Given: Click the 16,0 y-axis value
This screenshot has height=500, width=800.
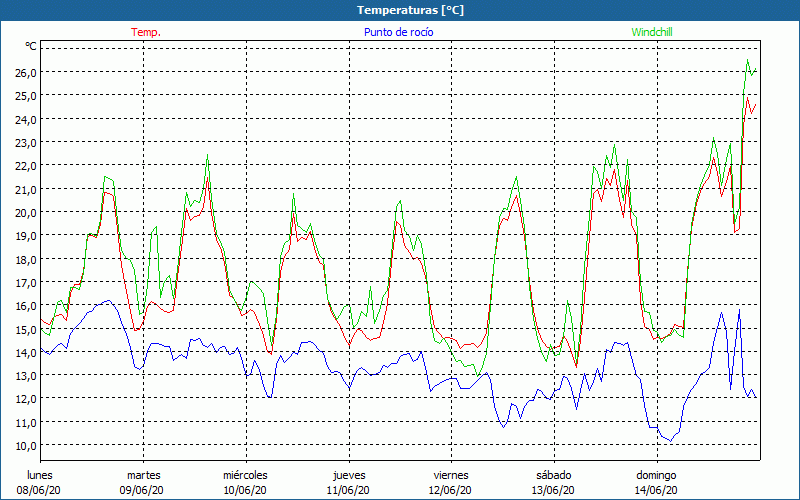Looking at the screenshot, I should click(26, 306).
